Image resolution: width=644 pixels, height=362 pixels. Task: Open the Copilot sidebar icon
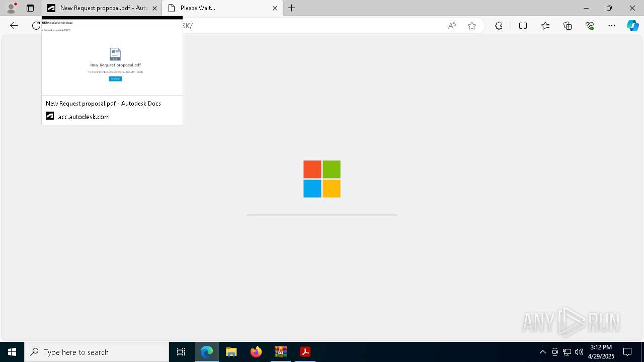point(632,26)
